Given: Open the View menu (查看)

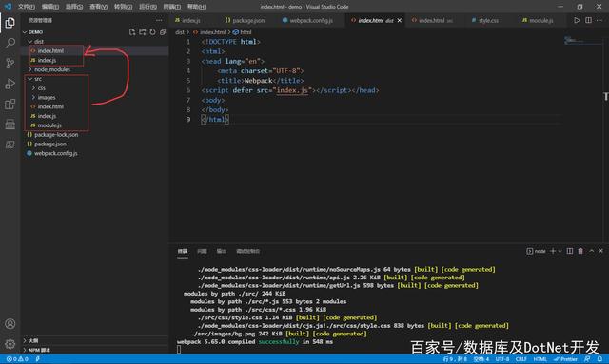Looking at the screenshot, I should click(x=98, y=7).
